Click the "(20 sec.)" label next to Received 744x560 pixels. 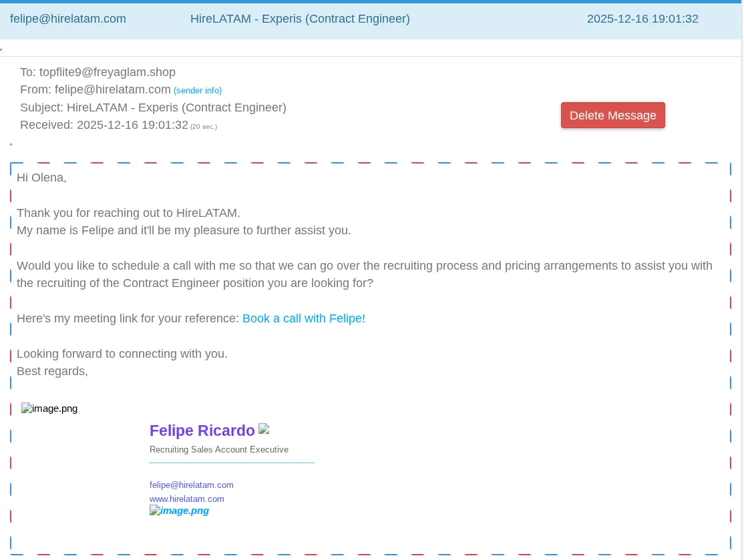coord(204,126)
